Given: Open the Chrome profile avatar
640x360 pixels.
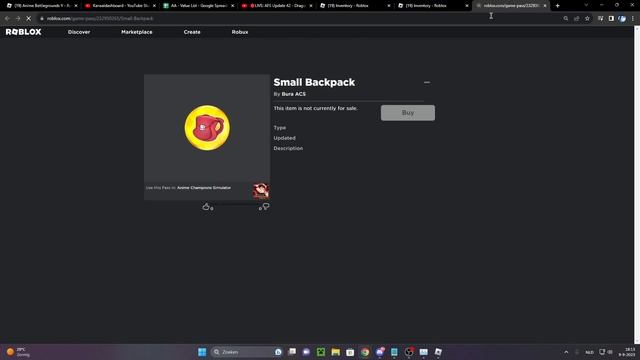Looking at the screenshot, I should (622, 18).
